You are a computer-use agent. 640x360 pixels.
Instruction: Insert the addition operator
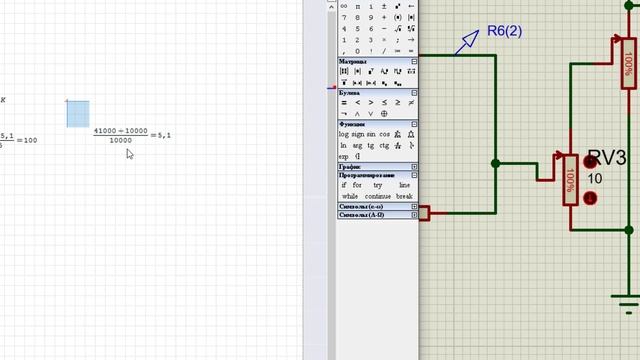(384, 18)
